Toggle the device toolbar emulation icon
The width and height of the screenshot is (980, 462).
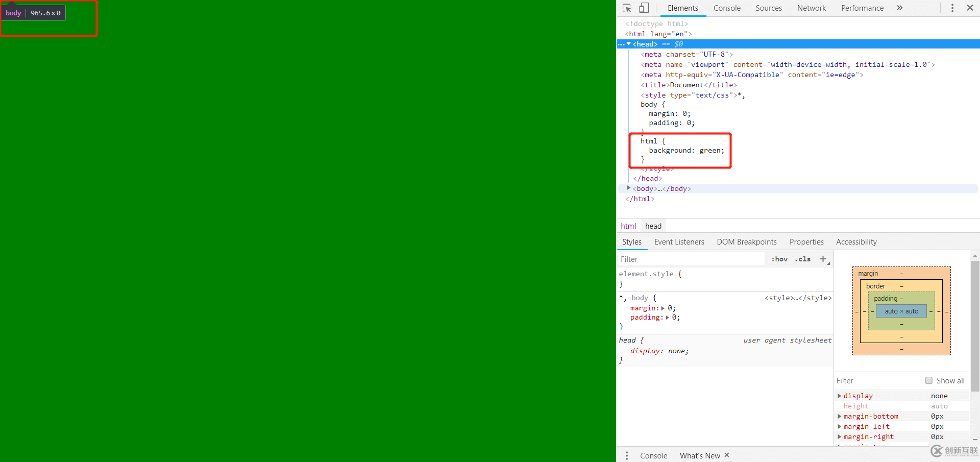644,8
